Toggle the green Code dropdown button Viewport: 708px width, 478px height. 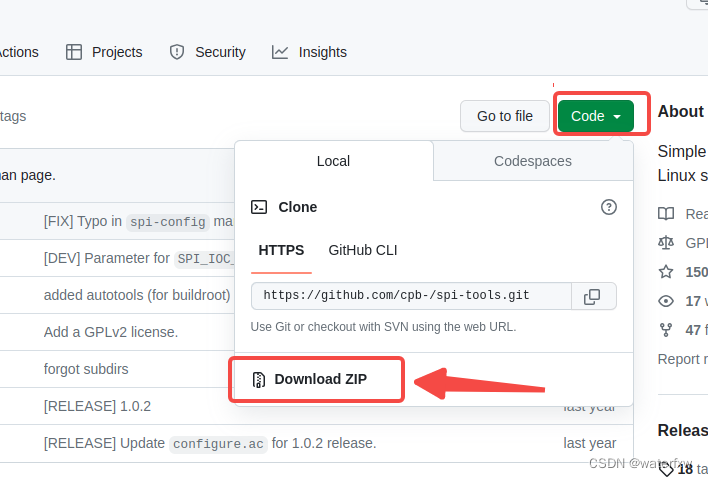(x=596, y=116)
